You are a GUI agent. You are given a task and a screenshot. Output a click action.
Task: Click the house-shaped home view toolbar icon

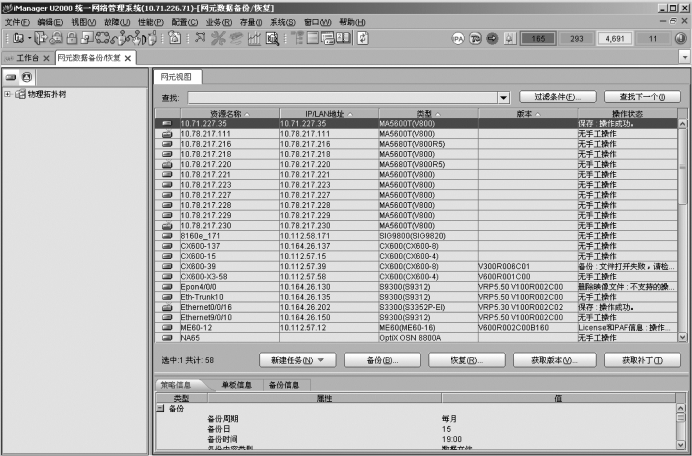point(175,39)
